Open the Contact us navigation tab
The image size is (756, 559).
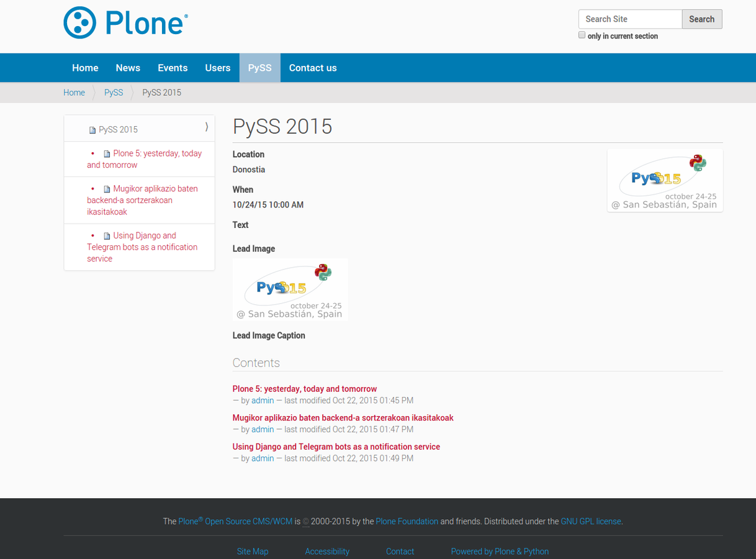313,68
